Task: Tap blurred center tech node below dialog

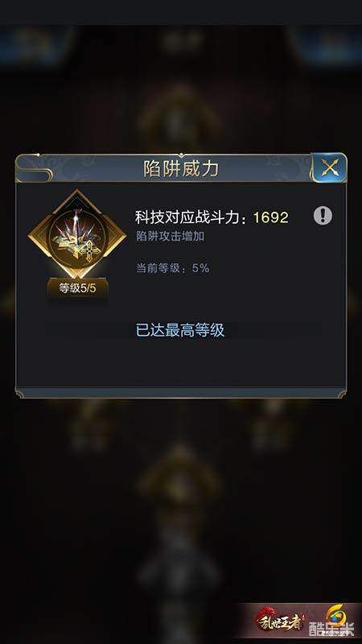Action: point(179,477)
